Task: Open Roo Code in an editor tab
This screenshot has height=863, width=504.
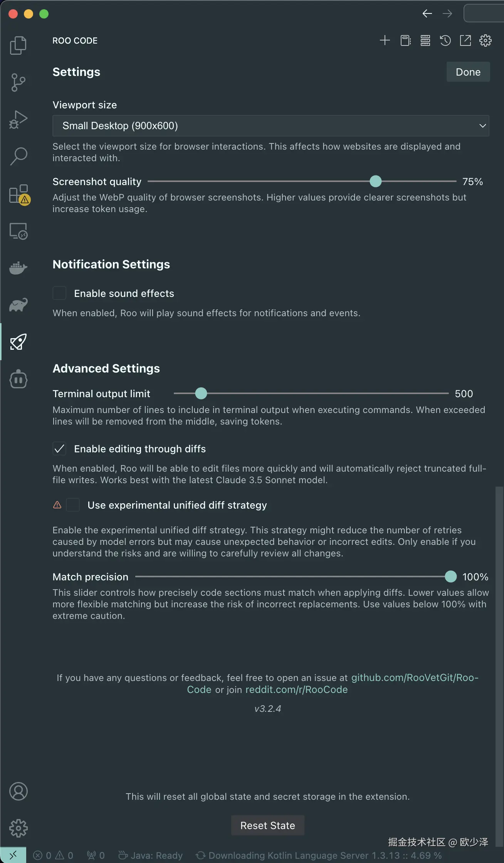Action: (x=465, y=40)
